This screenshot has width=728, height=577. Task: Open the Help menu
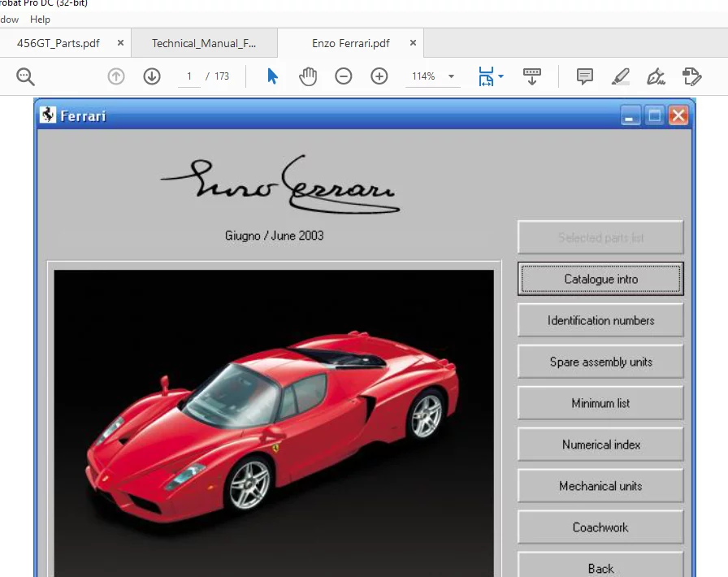[x=40, y=20]
